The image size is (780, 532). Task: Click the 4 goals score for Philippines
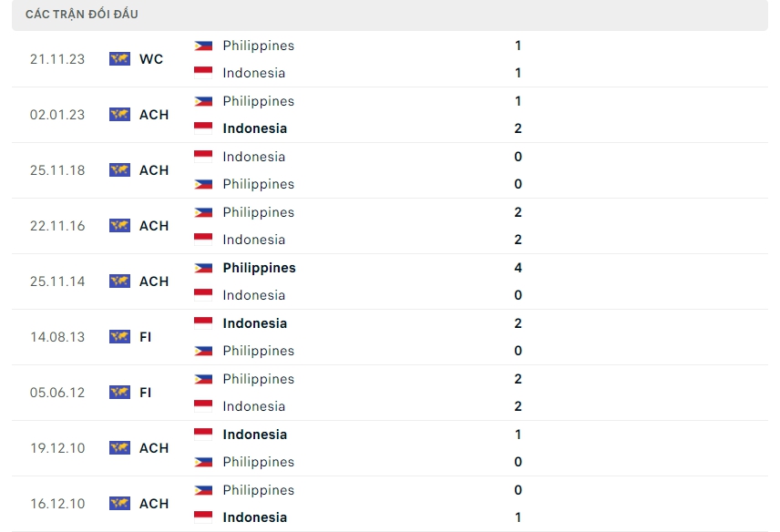pos(518,268)
